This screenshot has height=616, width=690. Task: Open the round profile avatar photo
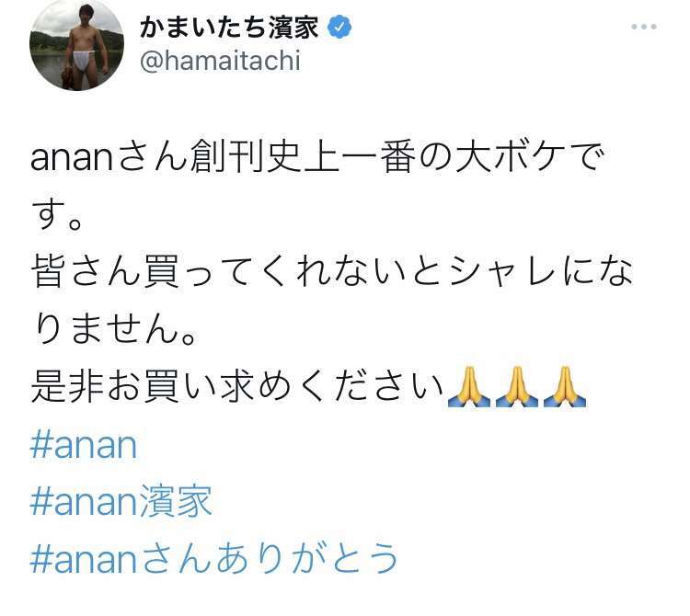[76, 44]
